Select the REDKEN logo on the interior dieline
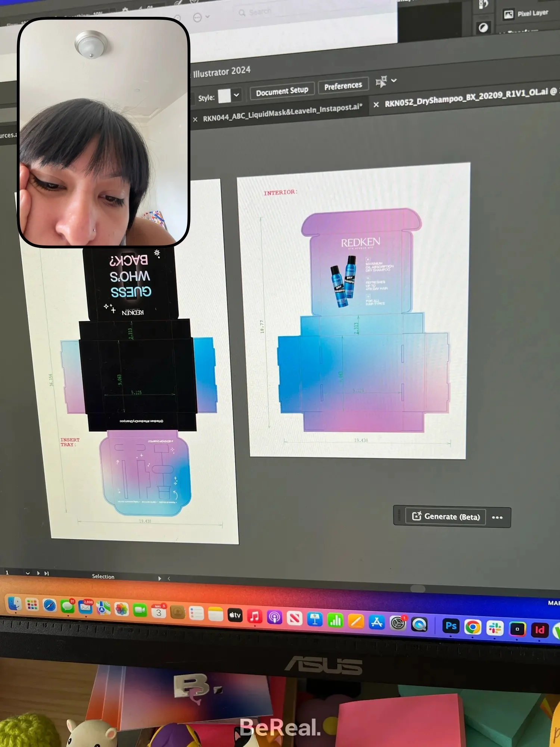Image resolution: width=560 pixels, height=747 pixels. [360, 243]
